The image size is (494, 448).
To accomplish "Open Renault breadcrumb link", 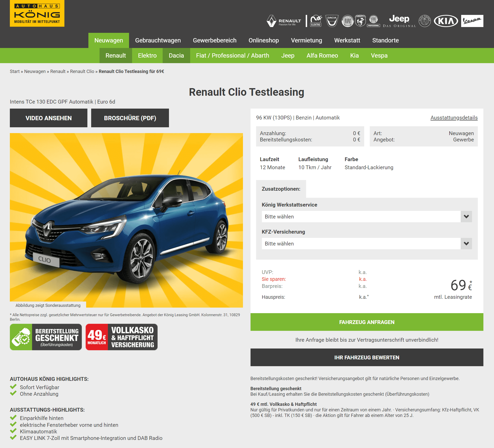I will [x=58, y=71].
